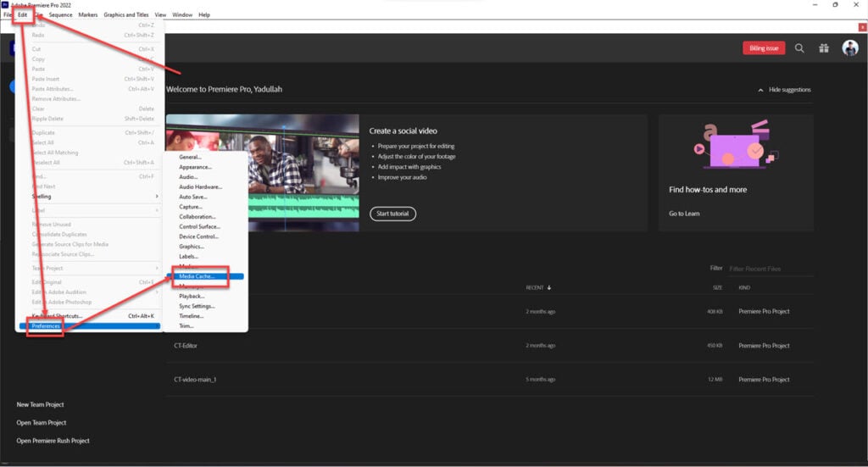This screenshot has height=467, width=868.
Task: Close the red X notification bar
Action: 862,27
